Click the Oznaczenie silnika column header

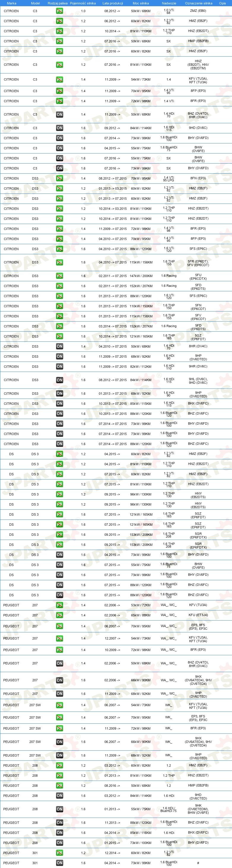click(198, 3)
